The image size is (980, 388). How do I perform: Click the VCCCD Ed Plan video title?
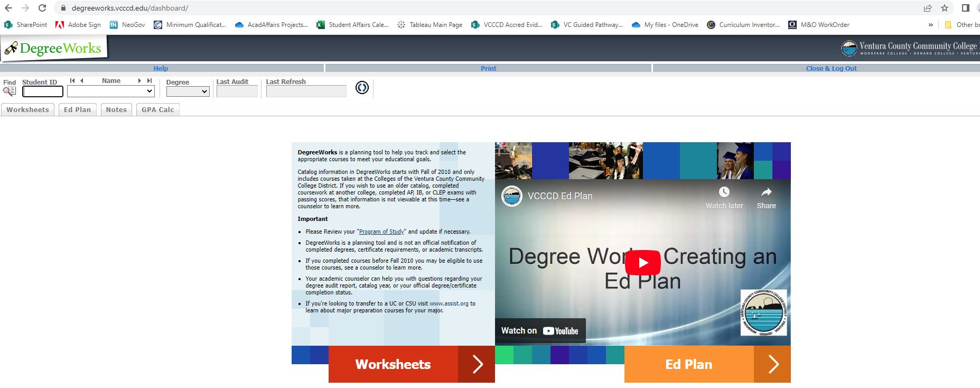[x=560, y=196]
